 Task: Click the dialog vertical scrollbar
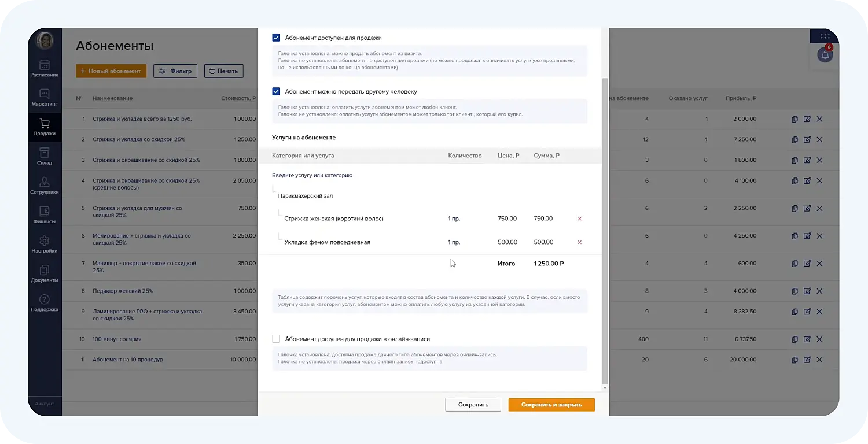pos(605,231)
